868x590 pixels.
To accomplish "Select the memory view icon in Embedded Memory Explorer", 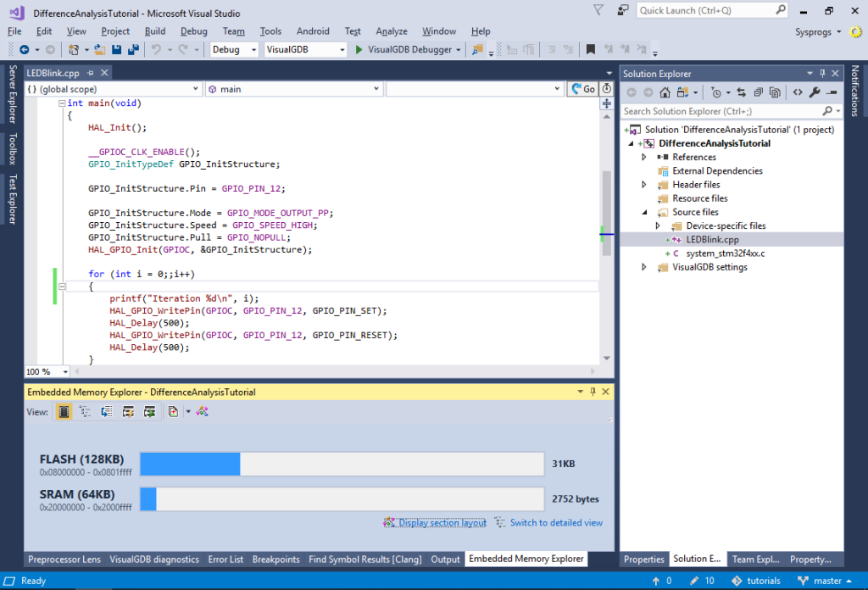I will (64, 411).
